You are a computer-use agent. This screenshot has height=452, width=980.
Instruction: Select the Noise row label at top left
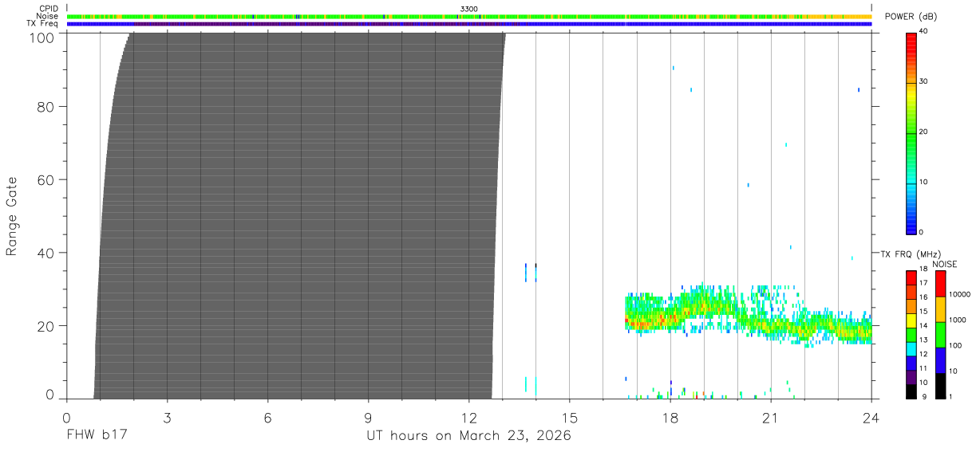coord(47,16)
